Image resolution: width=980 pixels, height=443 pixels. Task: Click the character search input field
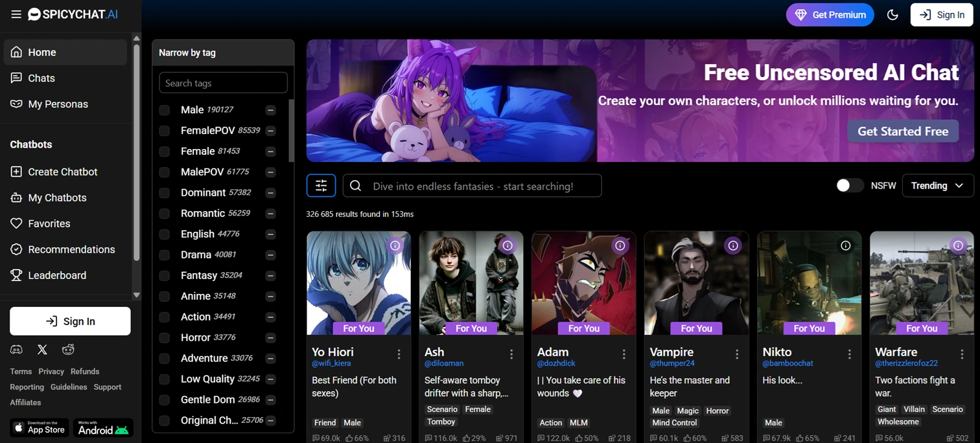[472, 186]
